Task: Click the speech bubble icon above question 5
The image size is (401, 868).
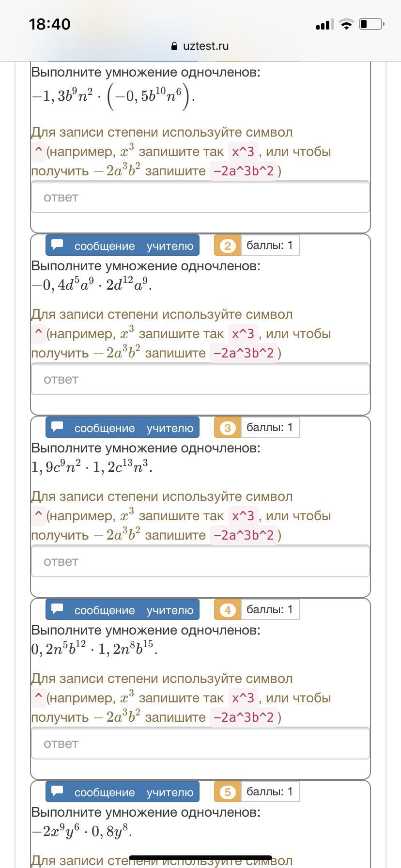Action: [x=58, y=791]
